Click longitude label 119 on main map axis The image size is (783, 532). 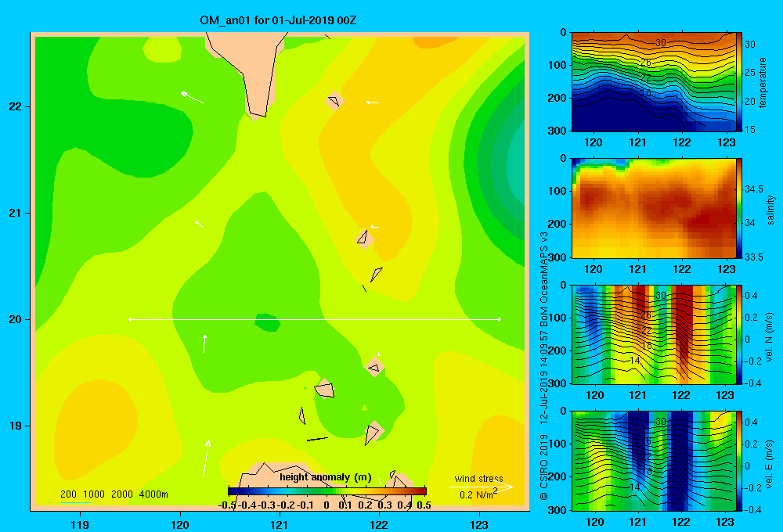click(x=80, y=524)
